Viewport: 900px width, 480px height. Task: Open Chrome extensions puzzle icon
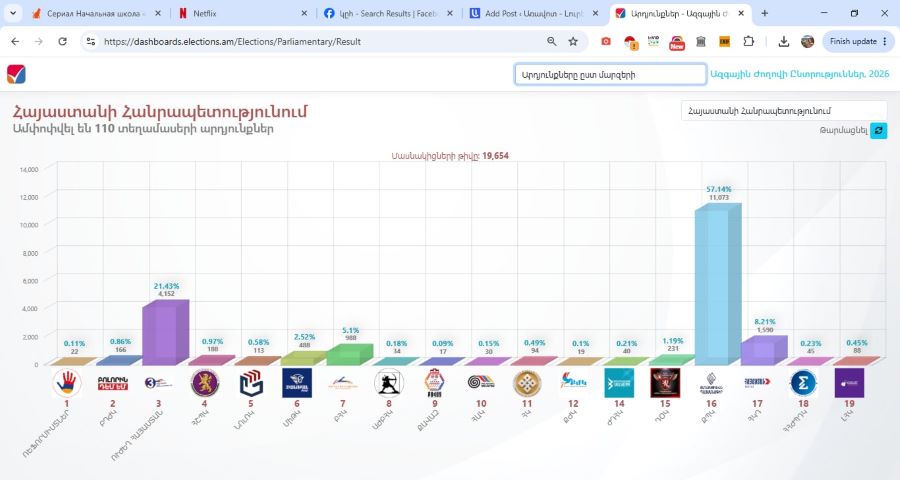748,41
